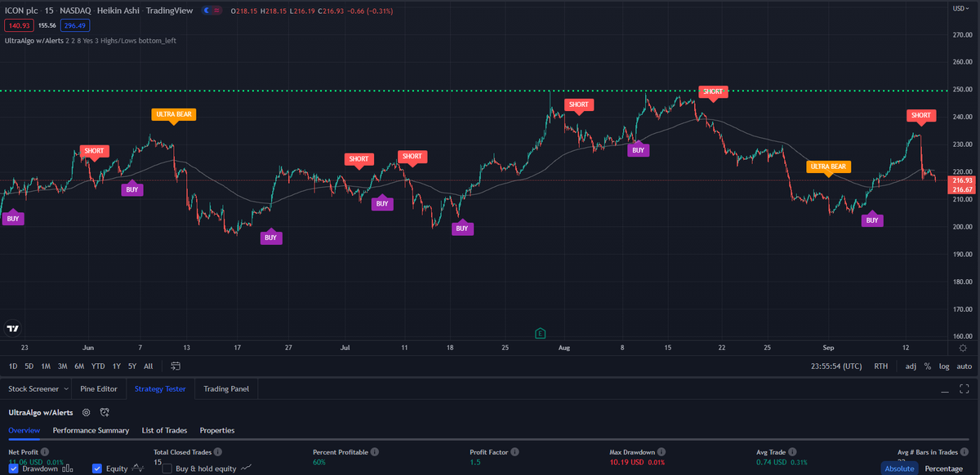Click the 216.93 current price label
Viewport: 980px width, 475px height.
960,180
